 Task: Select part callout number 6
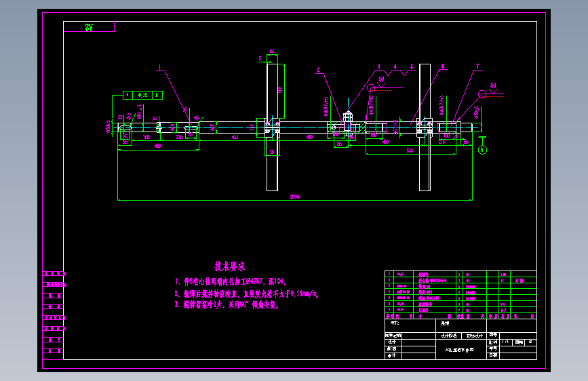tap(442, 66)
